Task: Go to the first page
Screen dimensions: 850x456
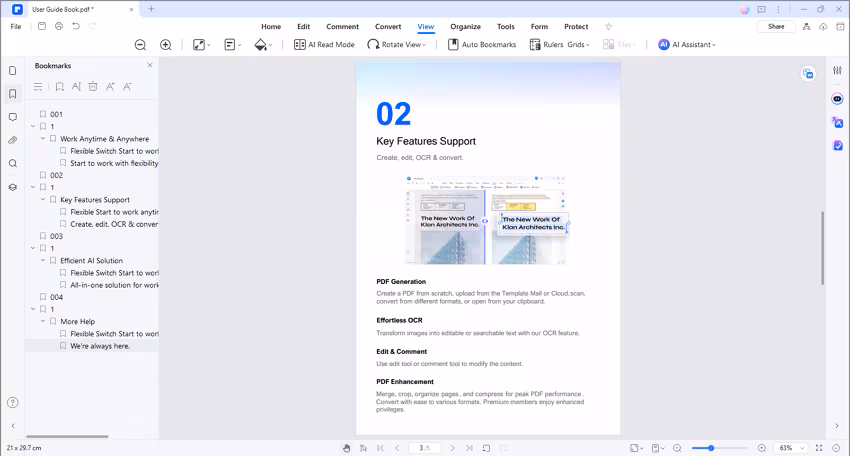Action: 381,448
